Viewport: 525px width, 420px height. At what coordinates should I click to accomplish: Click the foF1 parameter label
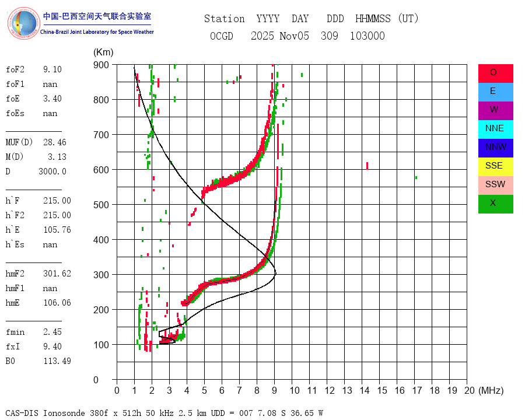tap(15, 84)
